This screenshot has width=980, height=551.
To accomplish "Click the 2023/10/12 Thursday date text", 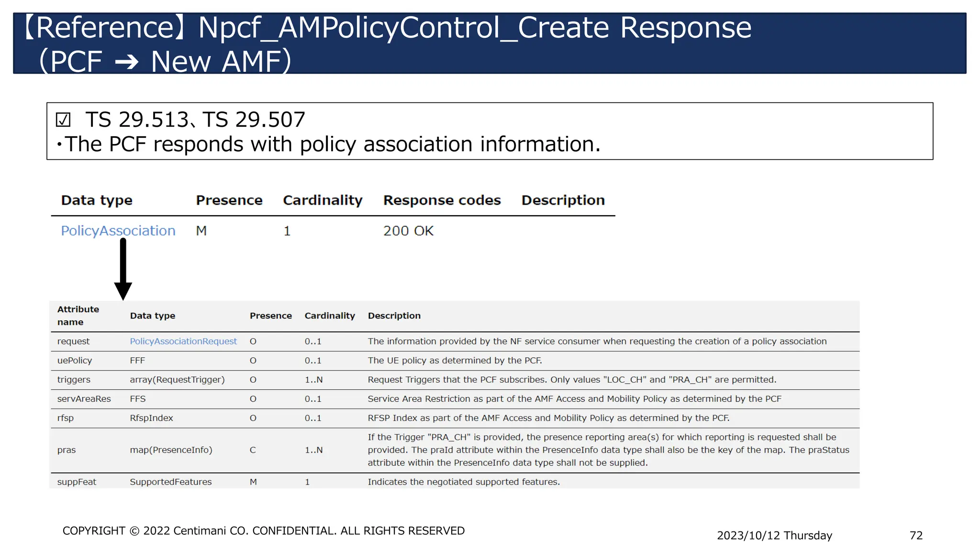I will (774, 536).
